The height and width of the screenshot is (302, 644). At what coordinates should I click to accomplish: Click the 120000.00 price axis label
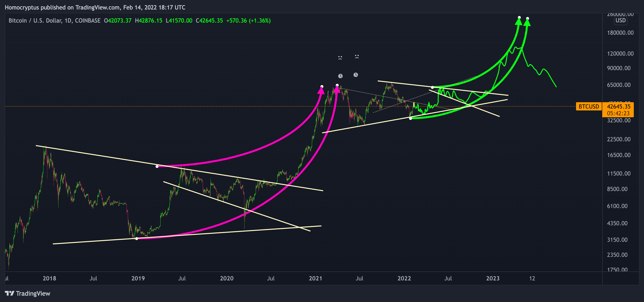(620, 53)
